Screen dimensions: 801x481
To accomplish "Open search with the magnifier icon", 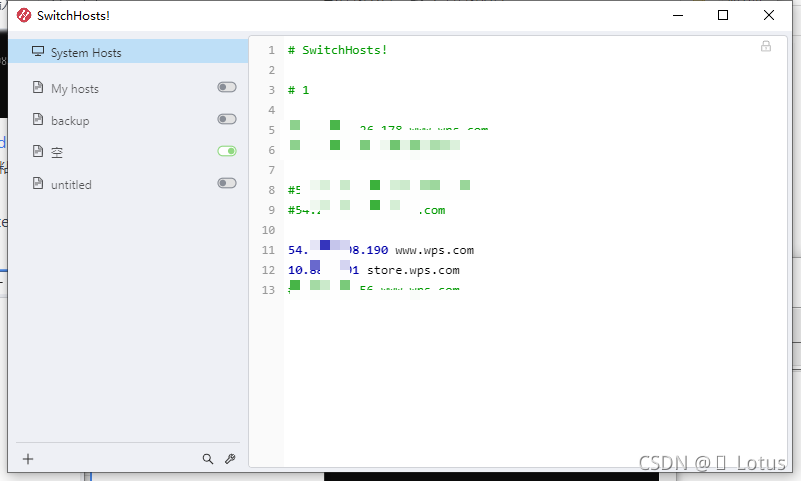I will coord(207,459).
